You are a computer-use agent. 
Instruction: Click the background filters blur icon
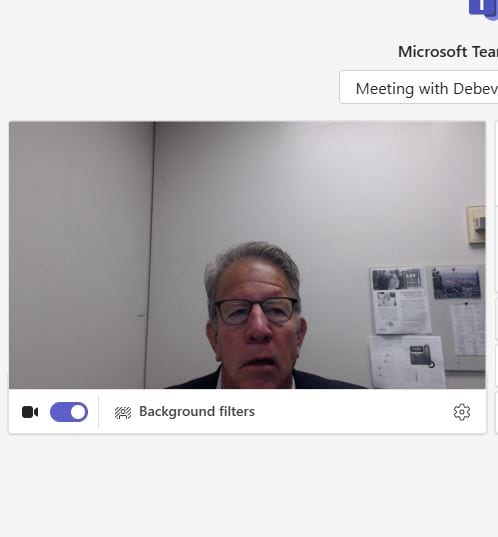pyautogui.click(x=123, y=412)
